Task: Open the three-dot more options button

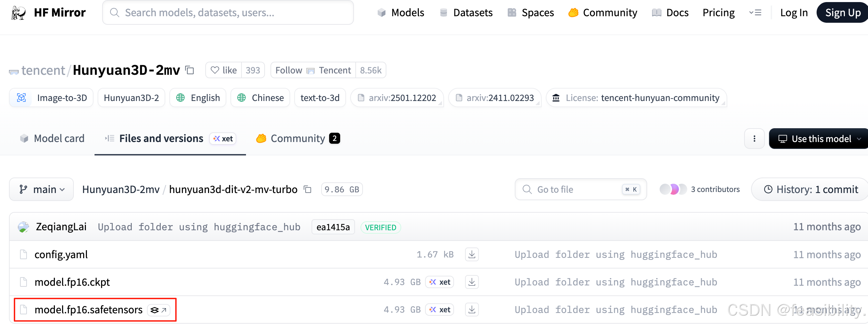Action: 754,139
